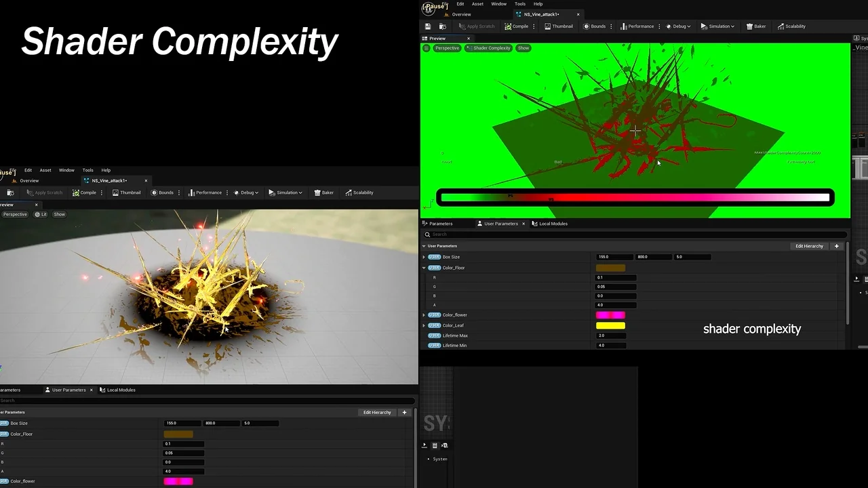The width and height of the screenshot is (868, 488).
Task: Click the yellow Color_Leaf color swatch
Action: tap(610, 325)
